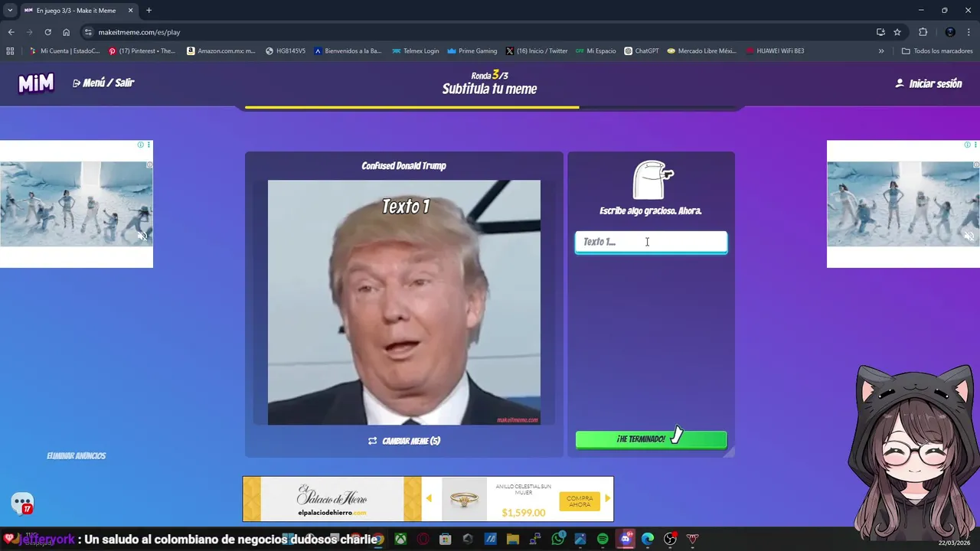Open the Extensions puzzle icon
This screenshot has height=551, width=980.
click(x=923, y=32)
